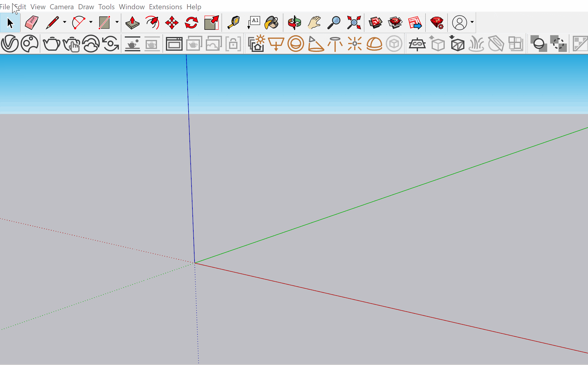Choose the Offset tool
The height and width of the screenshot is (365, 588).
click(152, 23)
